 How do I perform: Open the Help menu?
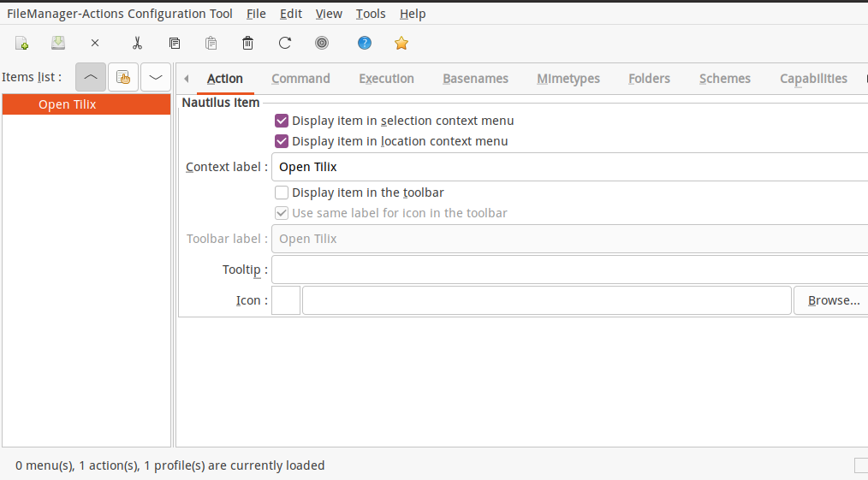pyautogui.click(x=413, y=14)
